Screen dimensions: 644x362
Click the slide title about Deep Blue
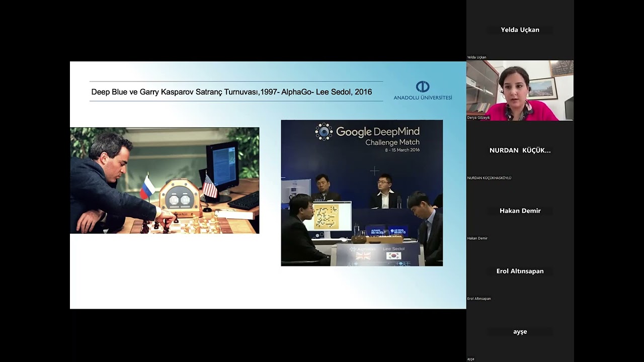[x=231, y=92]
